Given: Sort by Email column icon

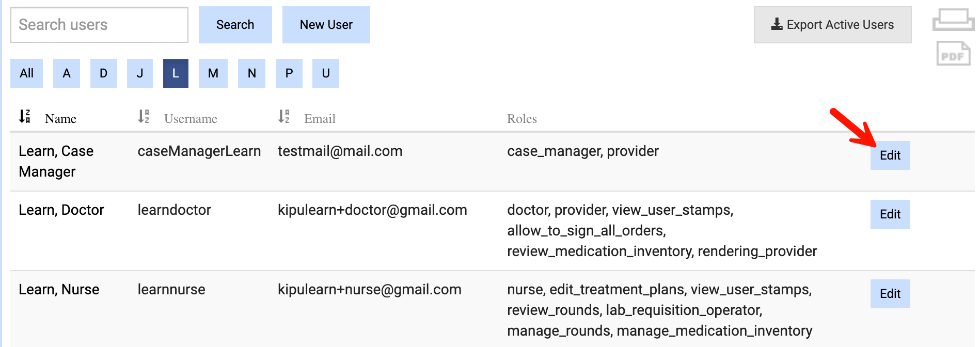Looking at the screenshot, I should coord(283,117).
